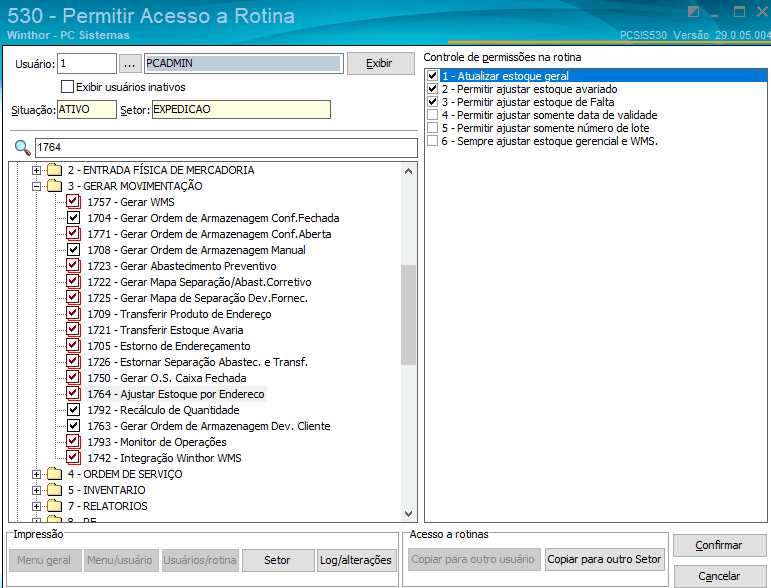
Task: Click the pin icon in title bar
Action: [693, 12]
